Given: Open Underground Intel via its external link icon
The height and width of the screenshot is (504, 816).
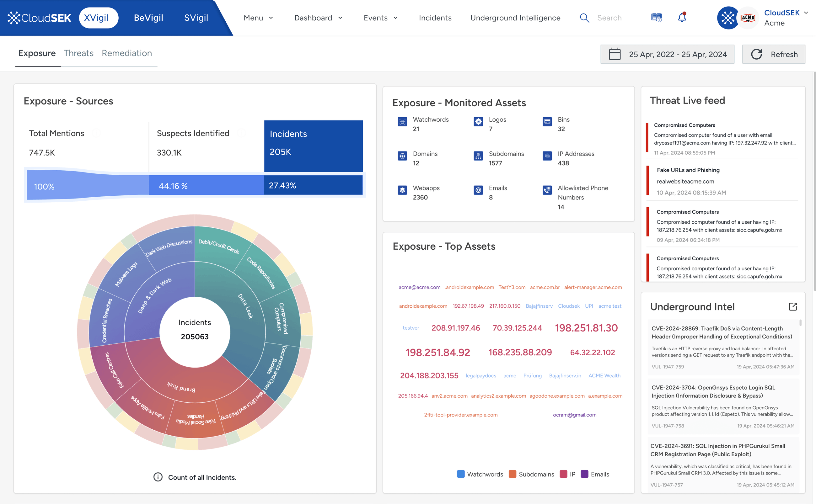Looking at the screenshot, I should [793, 306].
